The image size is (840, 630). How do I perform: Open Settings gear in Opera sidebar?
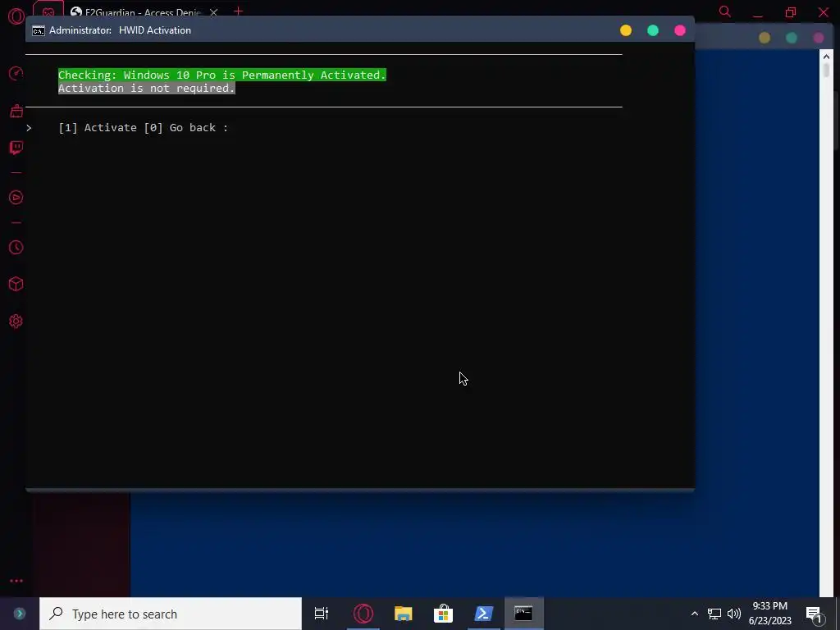(x=16, y=321)
